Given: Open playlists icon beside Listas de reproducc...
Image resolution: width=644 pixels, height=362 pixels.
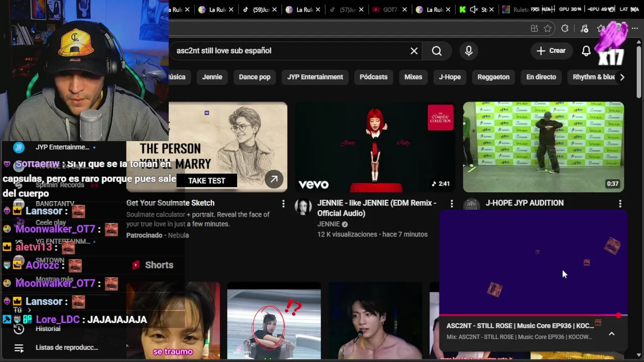Looking at the screenshot, I should tap(19, 348).
